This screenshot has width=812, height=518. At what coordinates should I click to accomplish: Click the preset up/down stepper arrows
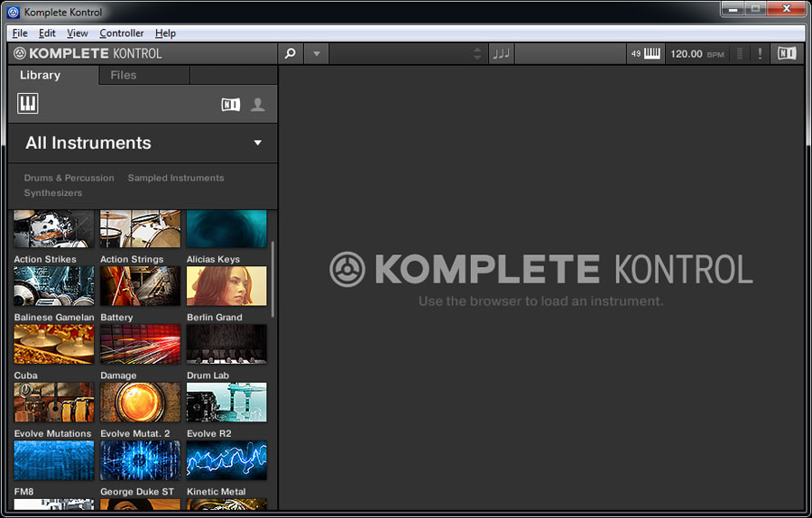[x=477, y=53]
